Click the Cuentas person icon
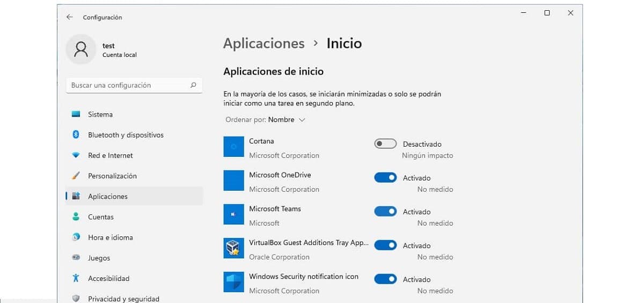The image size is (644, 303). click(x=76, y=217)
